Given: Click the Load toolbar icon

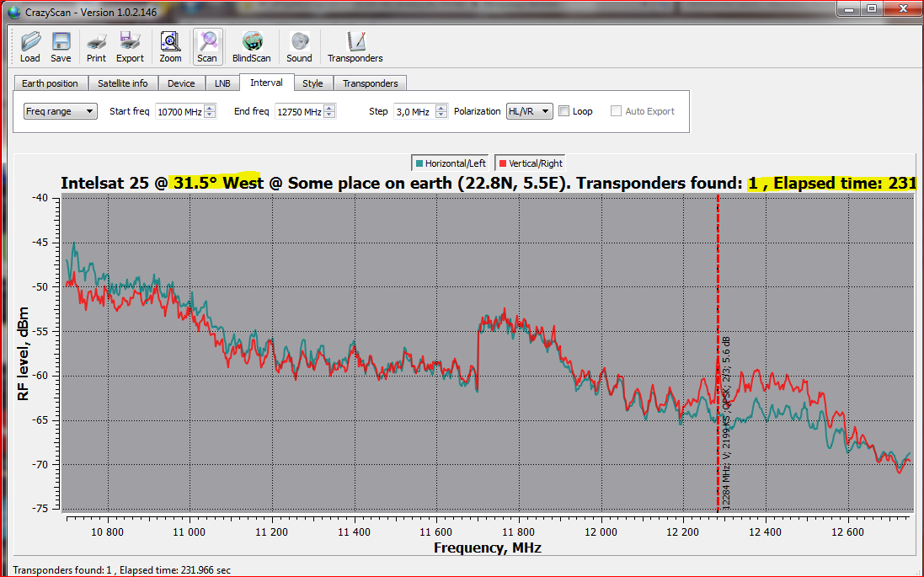Looking at the screenshot, I should 30,46.
